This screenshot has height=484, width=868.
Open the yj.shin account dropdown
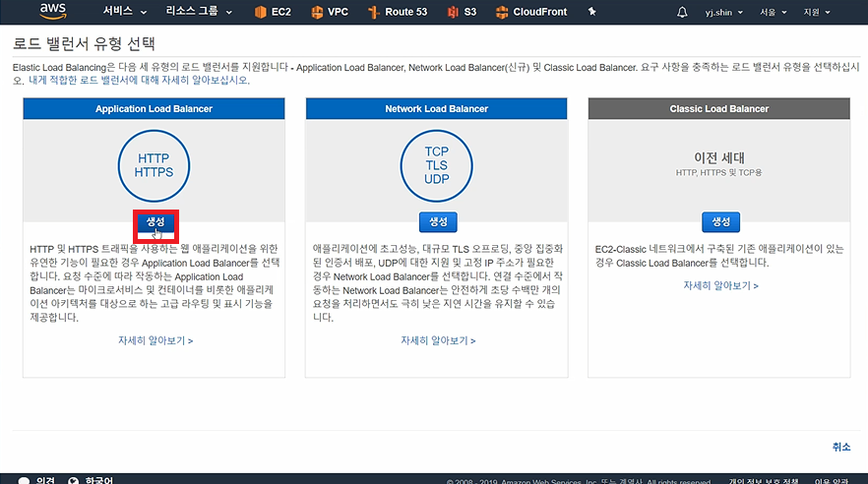[x=723, y=12]
